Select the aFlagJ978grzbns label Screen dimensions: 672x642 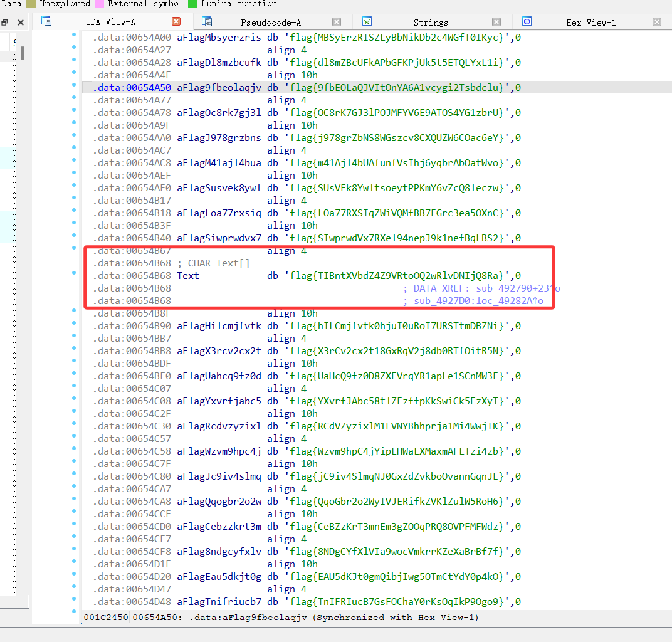click(219, 138)
